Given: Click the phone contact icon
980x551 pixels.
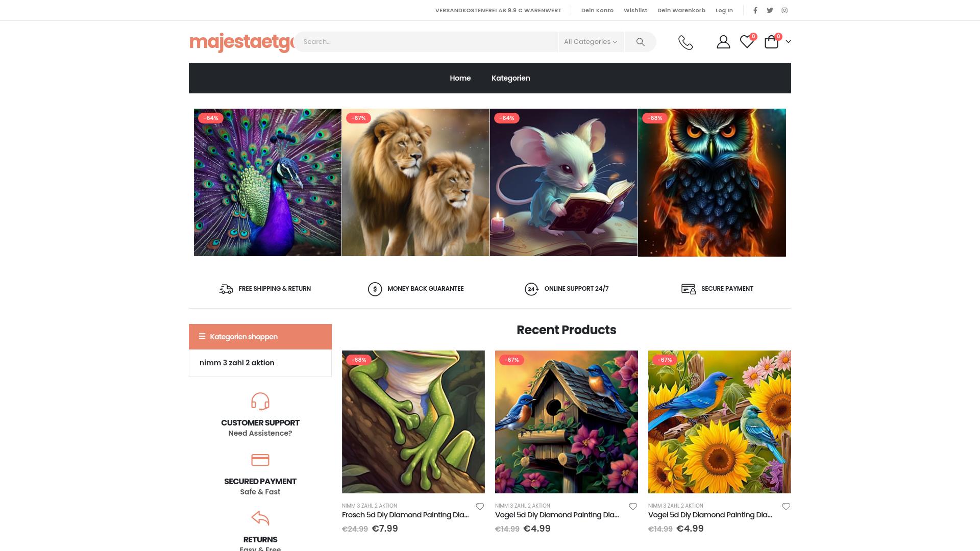Looking at the screenshot, I should (x=685, y=42).
